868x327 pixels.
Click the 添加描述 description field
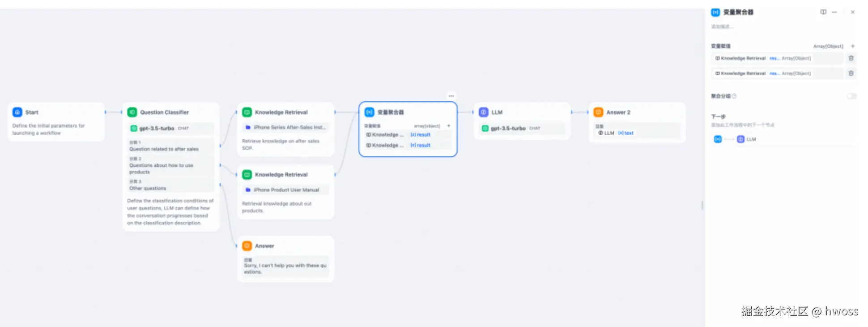722,27
